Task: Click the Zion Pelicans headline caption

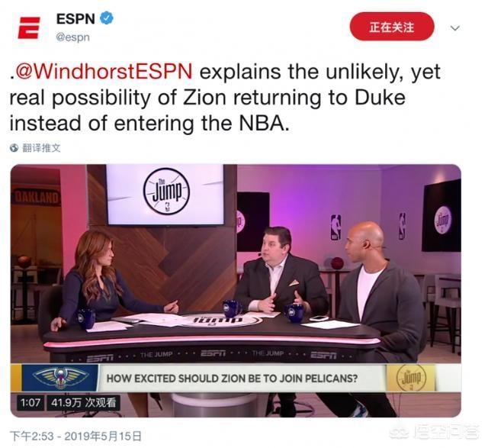Action: point(232,379)
